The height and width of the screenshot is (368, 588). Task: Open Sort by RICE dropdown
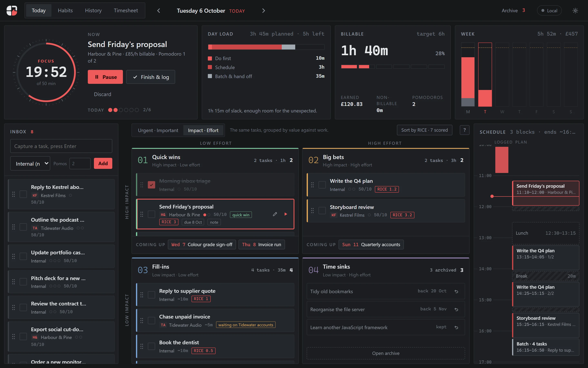[x=424, y=130]
